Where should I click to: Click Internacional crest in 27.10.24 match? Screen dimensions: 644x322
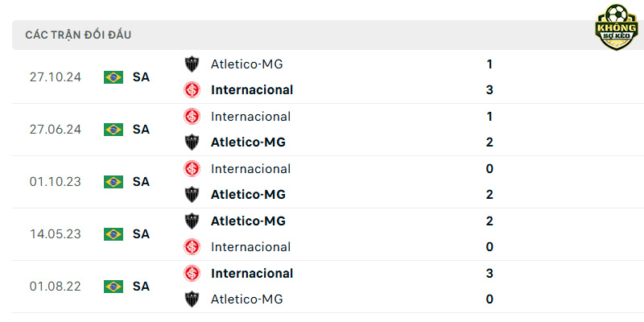pyautogui.click(x=192, y=89)
